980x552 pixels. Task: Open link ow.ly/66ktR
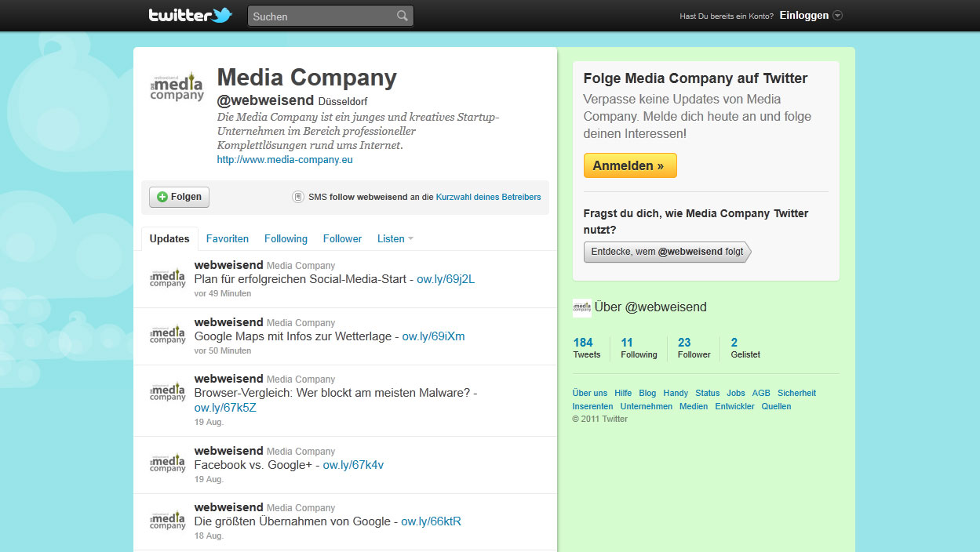click(431, 521)
